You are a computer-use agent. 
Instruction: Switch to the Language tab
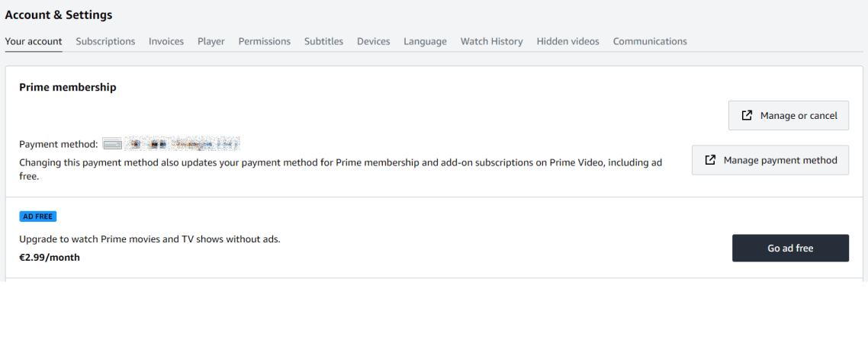click(x=425, y=42)
